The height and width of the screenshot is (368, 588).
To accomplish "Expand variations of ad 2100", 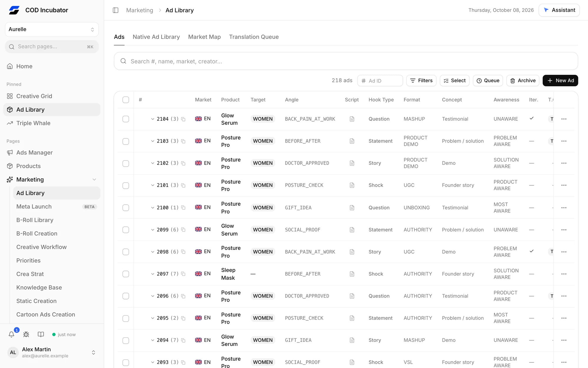I will pos(153,208).
